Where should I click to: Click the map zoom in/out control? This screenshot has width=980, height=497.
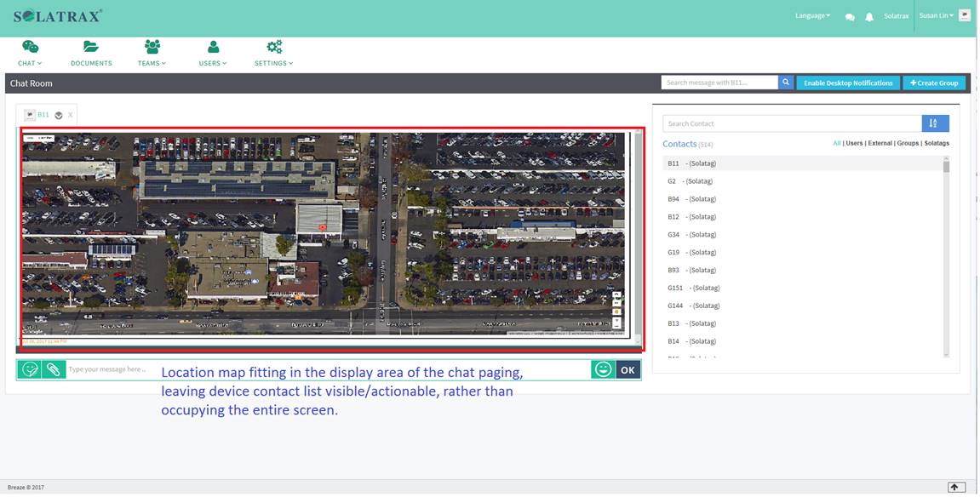(617, 323)
